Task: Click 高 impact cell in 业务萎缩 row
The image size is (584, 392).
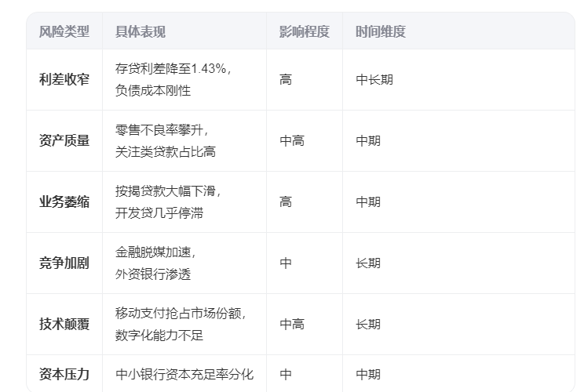Action: [286, 202]
